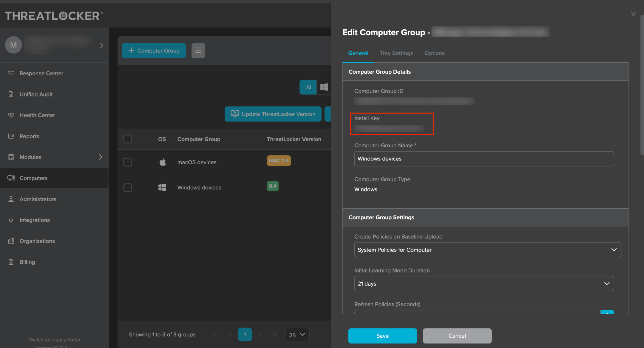This screenshot has width=644, height=348.
Task: Click the Modules sidebar icon
Action: pos(11,157)
